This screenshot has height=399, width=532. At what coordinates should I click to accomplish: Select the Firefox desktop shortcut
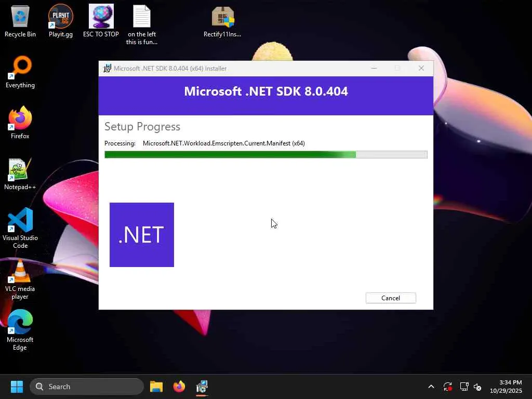pyautogui.click(x=20, y=123)
